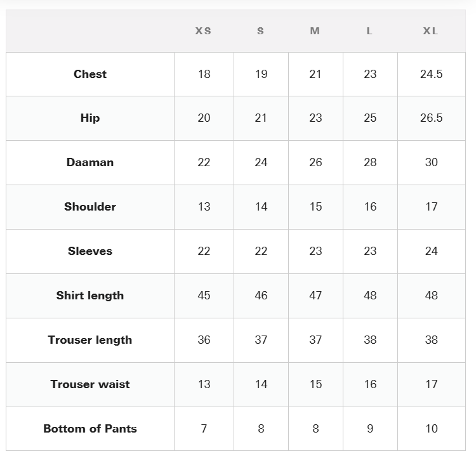Image resolution: width=476 pixels, height=463 pixels.
Task: Click the Chest XL value 24.5
Action: click(432, 74)
